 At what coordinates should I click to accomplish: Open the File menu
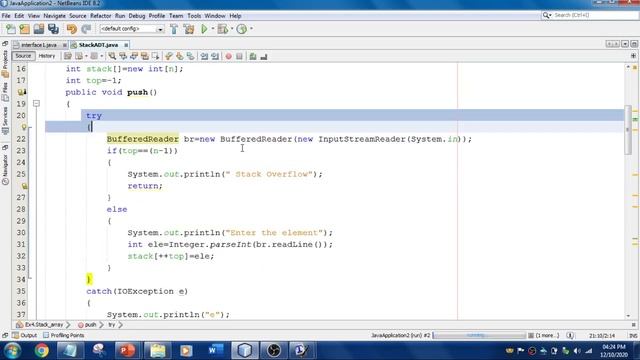point(6,16)
